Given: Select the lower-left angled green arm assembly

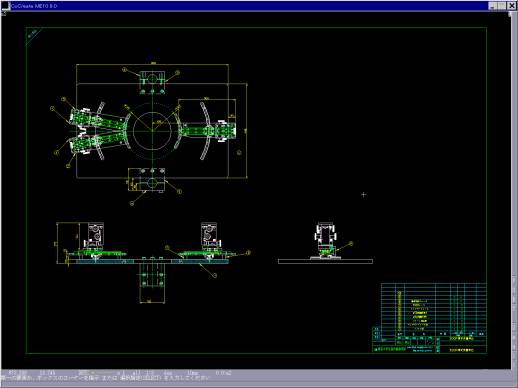Looking at the screenshot, I should pos(98,142).
